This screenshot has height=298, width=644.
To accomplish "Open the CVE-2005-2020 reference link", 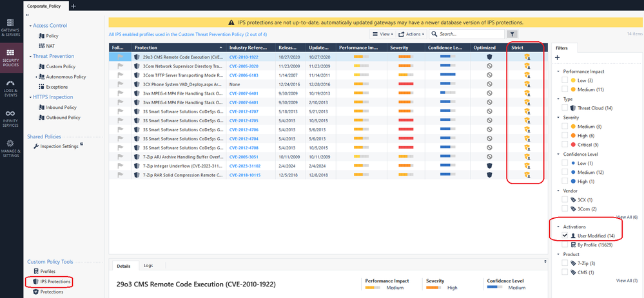I will pos(242,66).
